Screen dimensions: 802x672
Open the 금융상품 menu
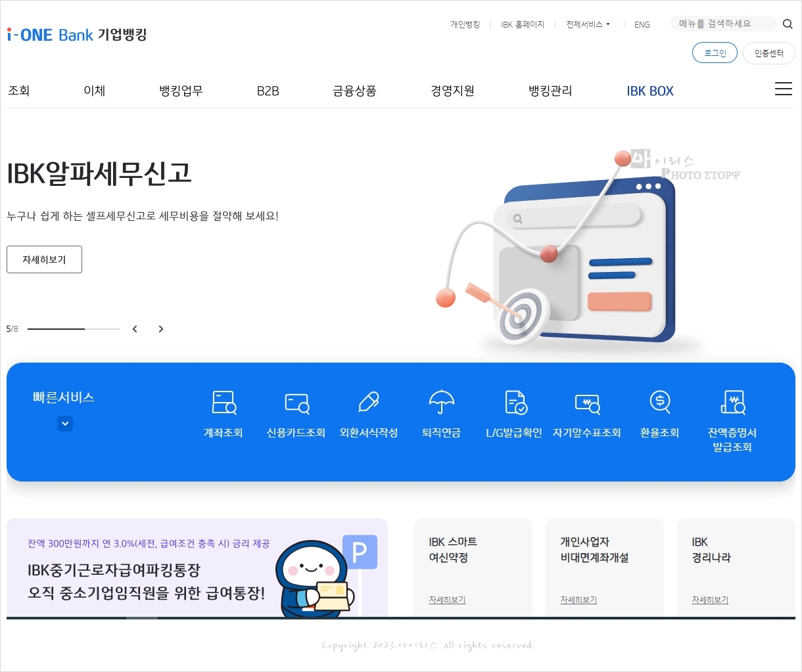point(354,91)
